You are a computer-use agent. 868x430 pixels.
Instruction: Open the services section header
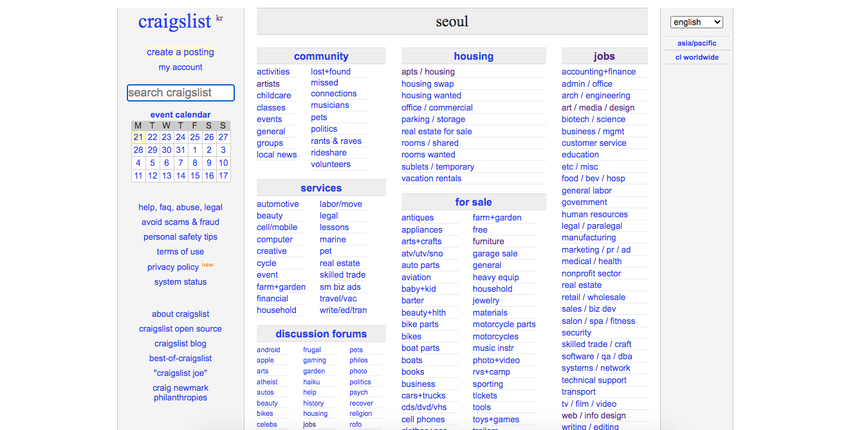(x=321, y=188)
